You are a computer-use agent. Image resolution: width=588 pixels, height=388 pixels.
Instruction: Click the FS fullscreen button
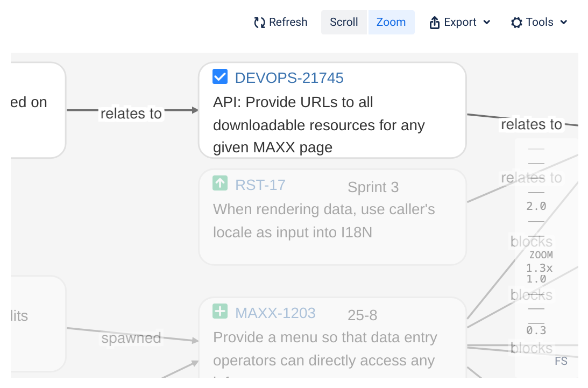561,361
